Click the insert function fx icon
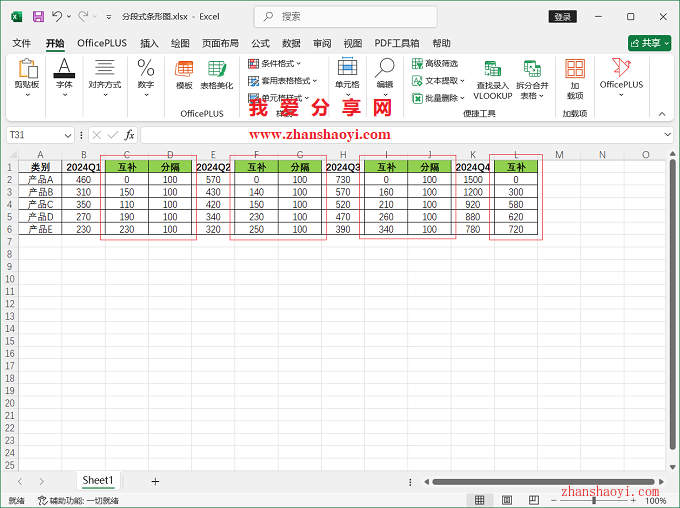The height and width of the screenshot is (508, 680). [129, 134]
